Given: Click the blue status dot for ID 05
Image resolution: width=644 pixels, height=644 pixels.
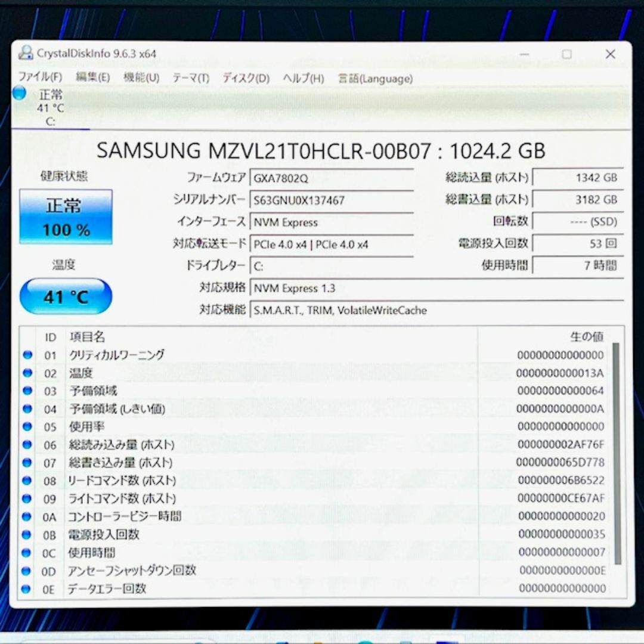Looking at the screenshot, I should (x=27, y=426).
